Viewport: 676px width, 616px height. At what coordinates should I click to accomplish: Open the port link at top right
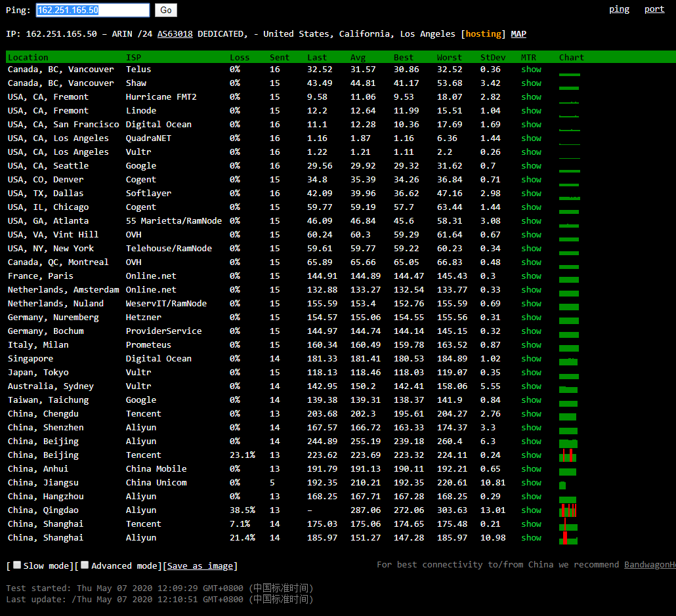(x=654, y=9)
